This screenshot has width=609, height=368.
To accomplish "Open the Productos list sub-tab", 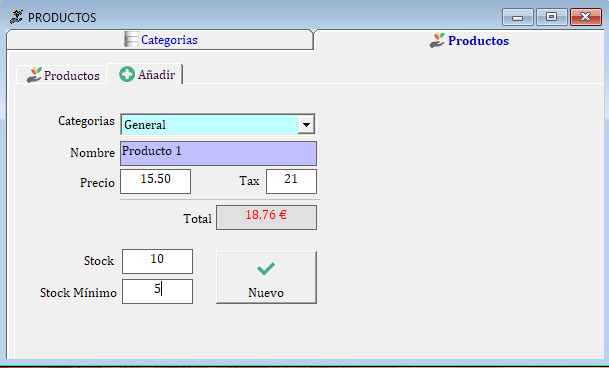I will pos(62,75).
